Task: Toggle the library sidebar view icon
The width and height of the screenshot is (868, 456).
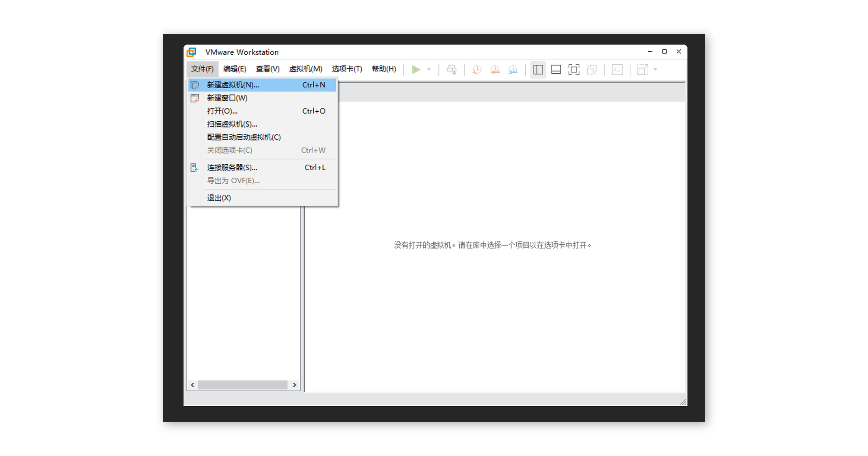Action: point(538,70)
